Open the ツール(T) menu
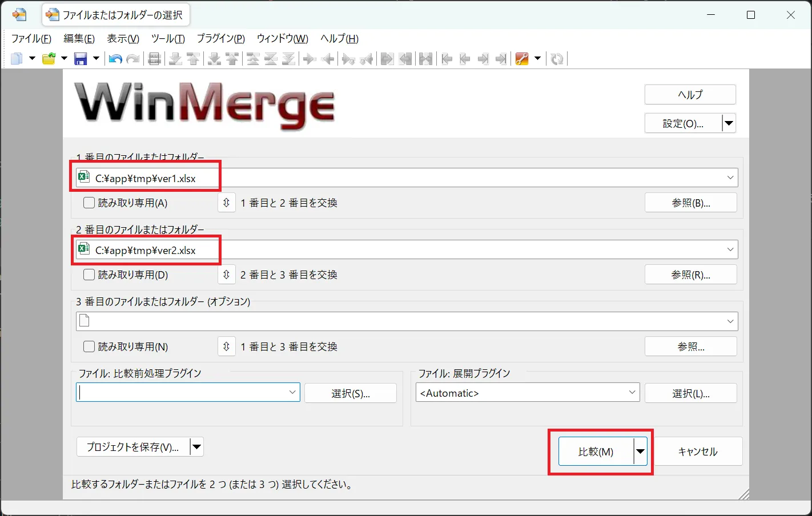The height and width of the screenshot is (516, 812). (168, 38)
